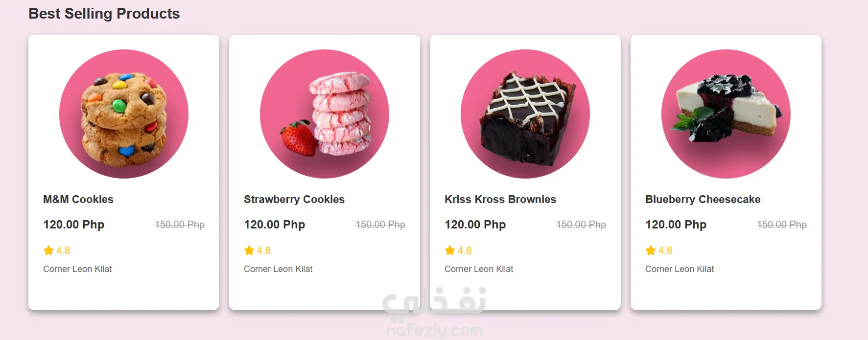This screenshot has height=340, width=868.
Task: Select the M&M Cookies product title
Action: click(78, 200)
